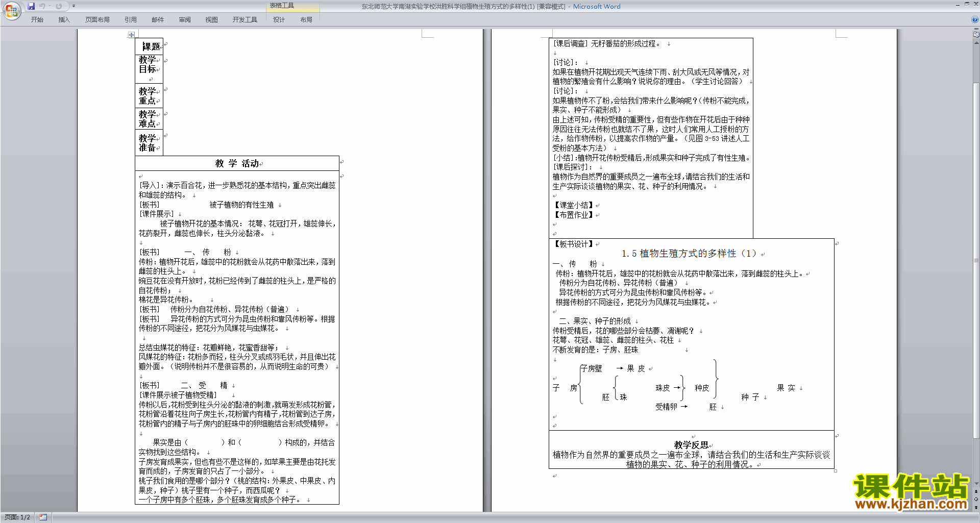Open the undo history dropdown arrow
The image size is (980, 523).
click(x=50, y=6)
